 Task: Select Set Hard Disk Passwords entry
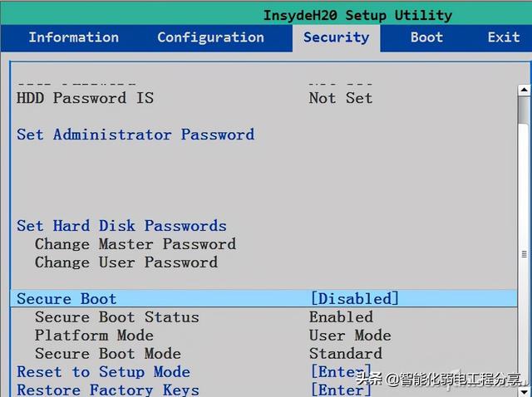(x=121, y=226)
